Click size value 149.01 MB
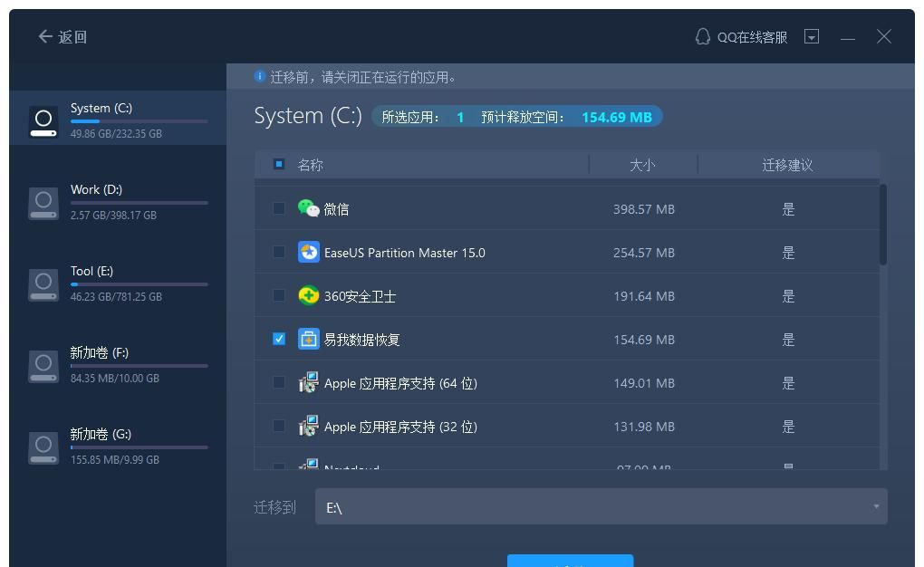Viewport: 924px width, 567px height. pyautogui.click(x=643, y=384)
